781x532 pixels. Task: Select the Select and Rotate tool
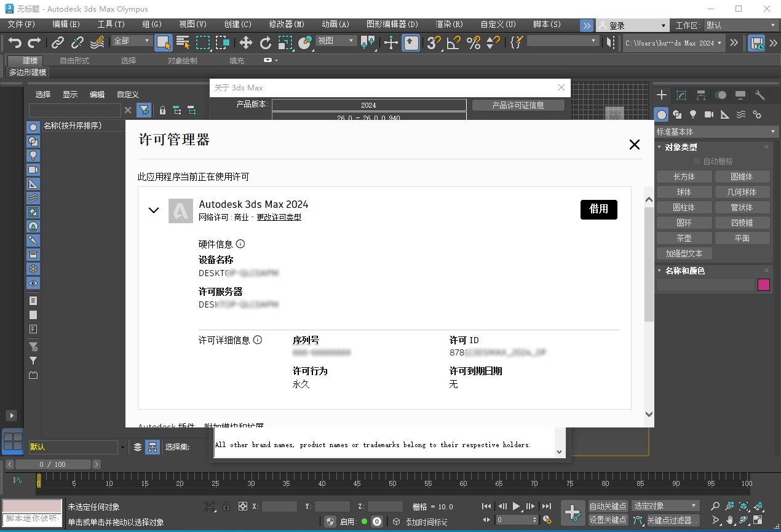pyautogui.click(x=266, y=42)
